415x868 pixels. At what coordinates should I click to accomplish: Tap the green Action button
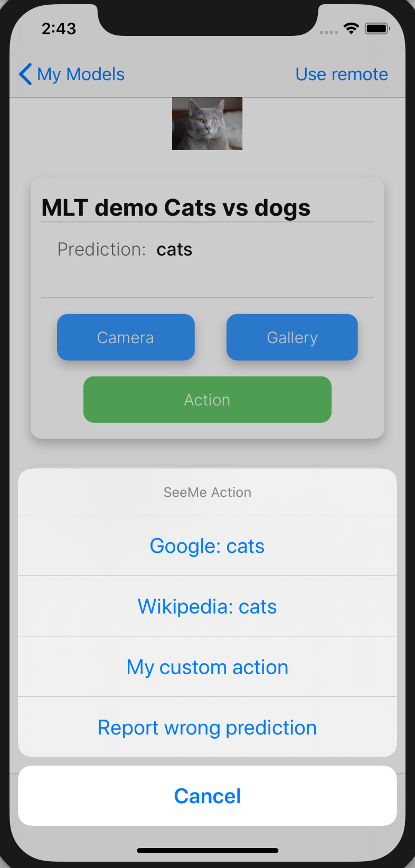click(207, 400)
